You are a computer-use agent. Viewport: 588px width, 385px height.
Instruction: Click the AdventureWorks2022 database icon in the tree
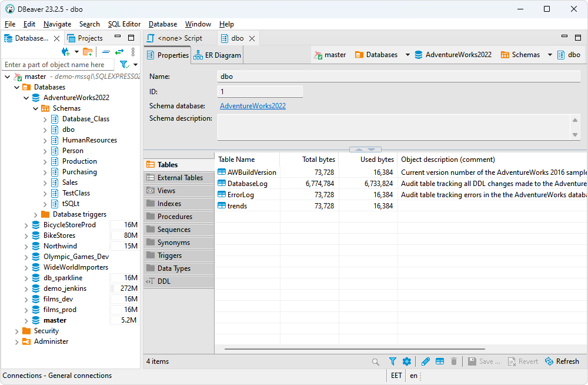36,98
